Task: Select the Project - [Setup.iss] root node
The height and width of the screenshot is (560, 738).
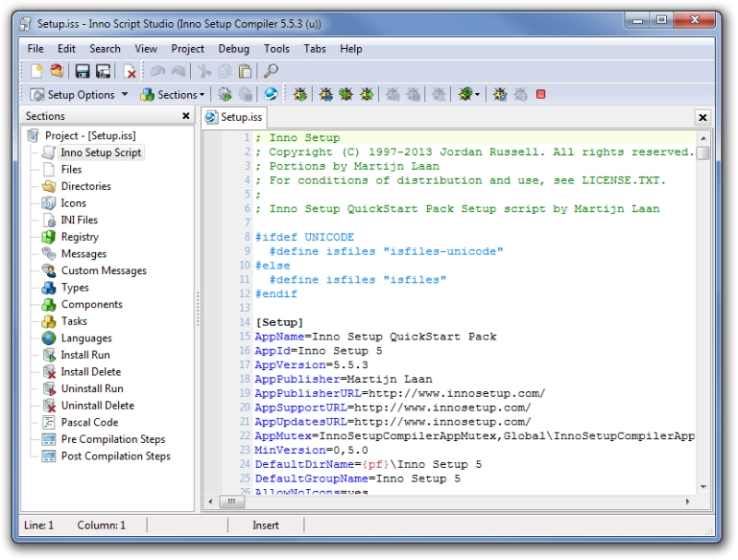Action: tap(90, 136)
